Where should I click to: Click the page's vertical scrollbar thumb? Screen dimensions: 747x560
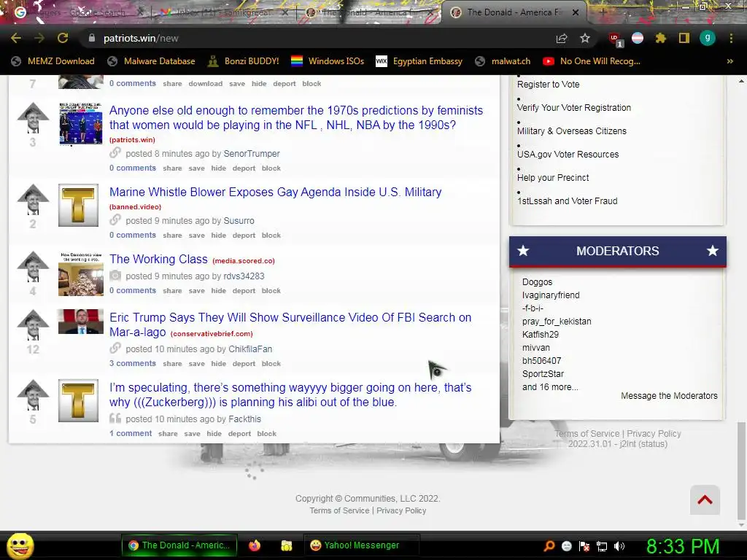(741, 470)
